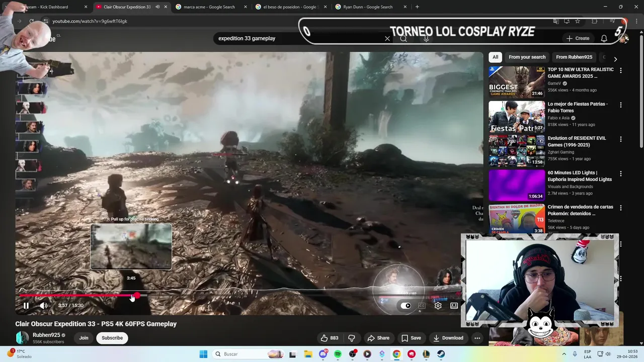Share the video
The height and width of the screenshot is (362, 644).
click(378, 338)
